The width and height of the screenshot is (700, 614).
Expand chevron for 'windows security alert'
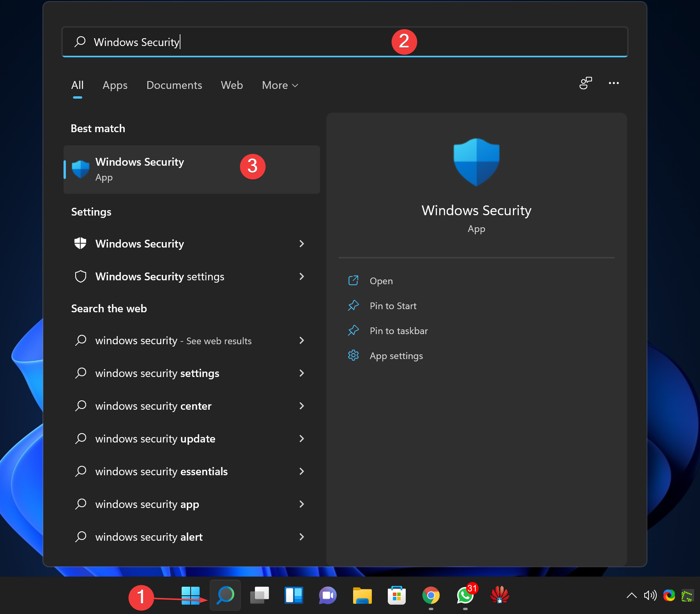302,537
